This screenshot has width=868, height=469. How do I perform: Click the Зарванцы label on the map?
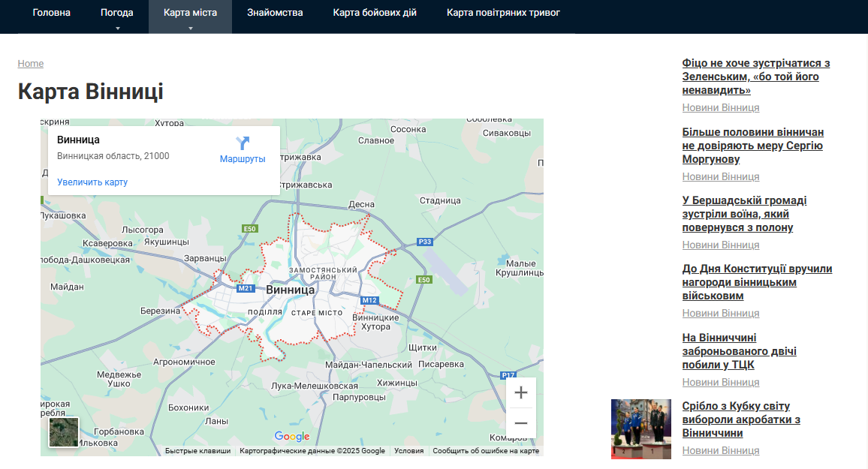tap(205, 258)
